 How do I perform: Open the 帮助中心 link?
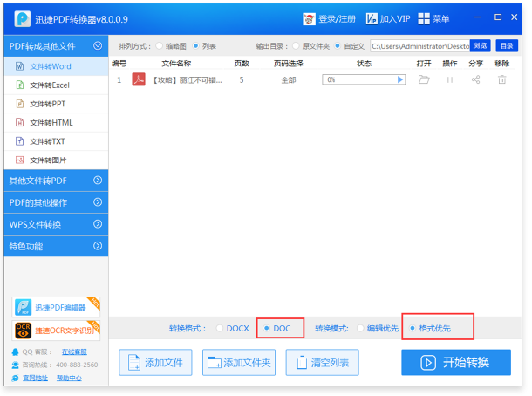[69, 378]
